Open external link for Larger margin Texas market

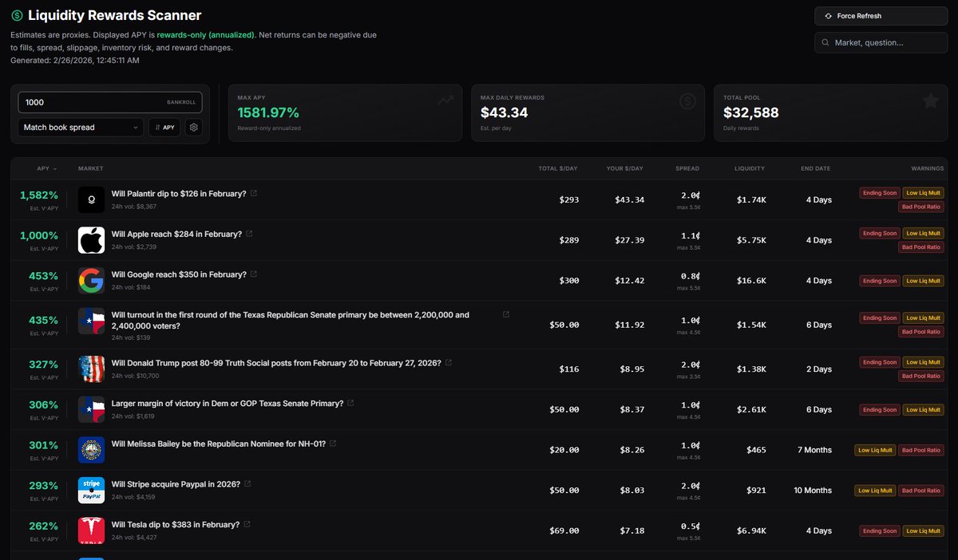351,403
